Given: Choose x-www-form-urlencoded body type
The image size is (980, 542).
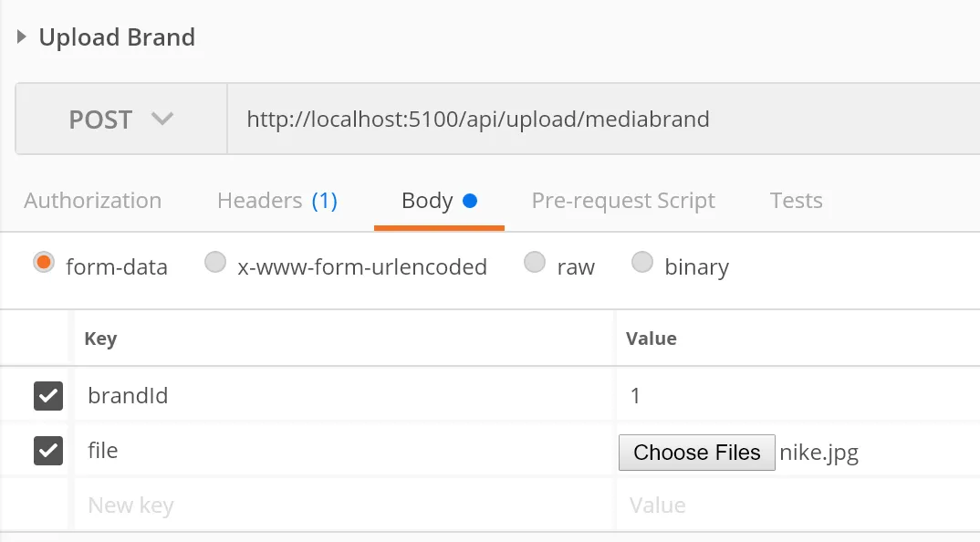Looking at the screenshot, I should tap(215, 263).
